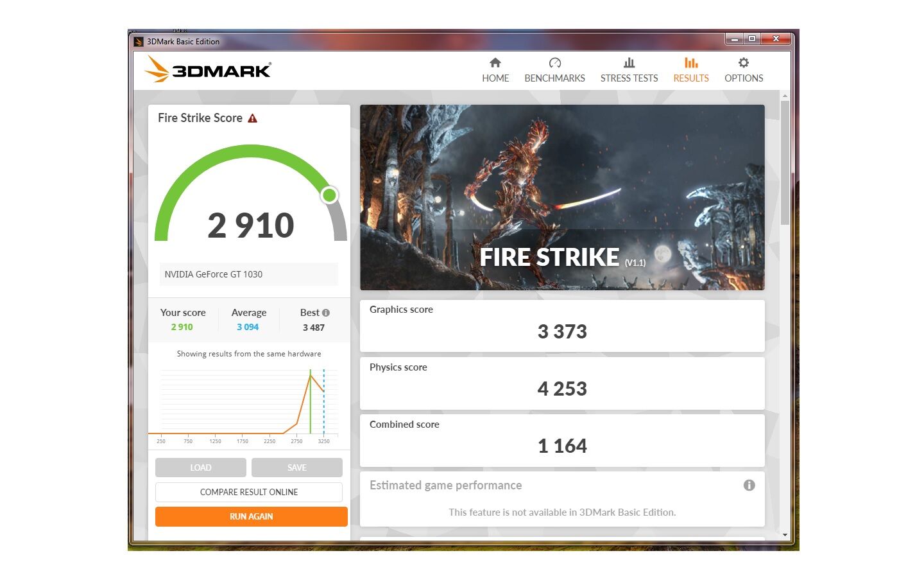The width and height of the screenshot is (924, 578).
Task: Click the Graphics score value 3 373
Action: (562, 331)
